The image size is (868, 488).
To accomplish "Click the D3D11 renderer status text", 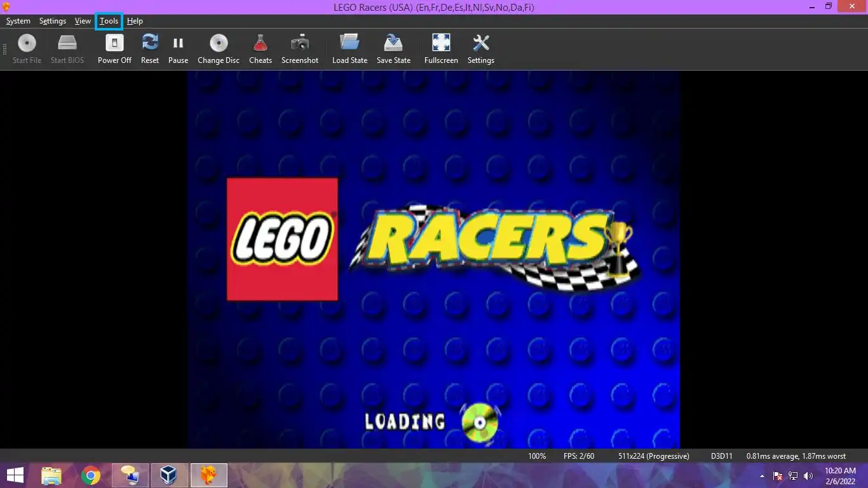I will click(x=722, y=456).
